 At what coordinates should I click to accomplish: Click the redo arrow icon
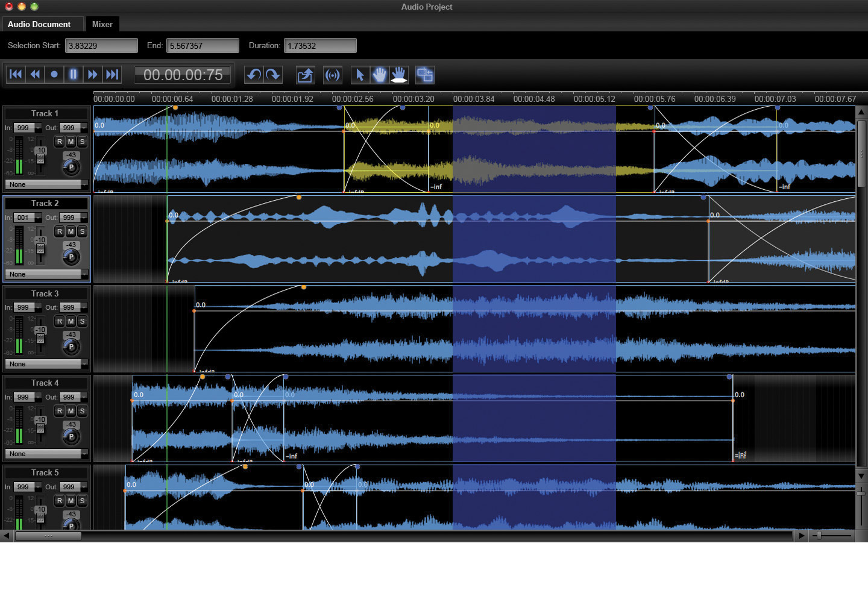pyautogui.click(x=273, y=75)
